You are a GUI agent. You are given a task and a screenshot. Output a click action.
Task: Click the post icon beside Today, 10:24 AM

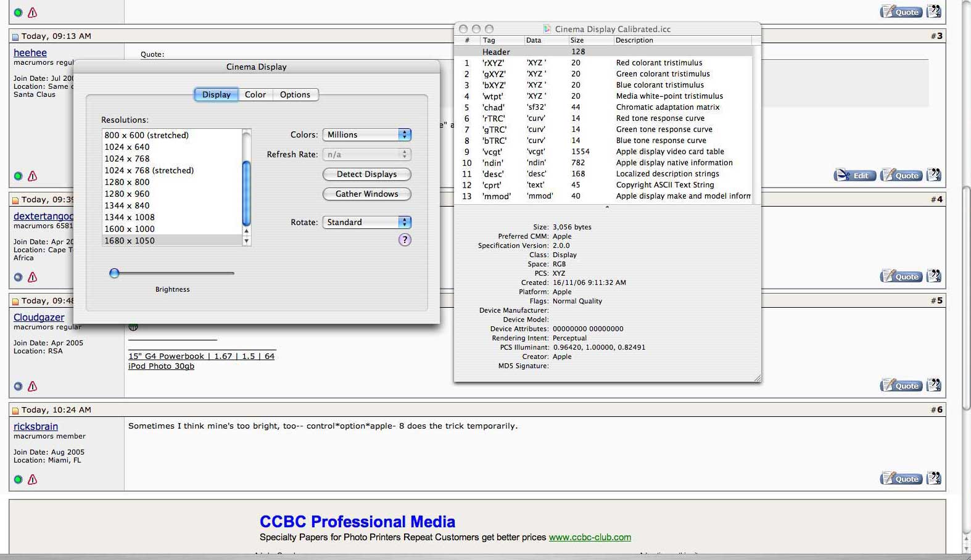point(15,410)
